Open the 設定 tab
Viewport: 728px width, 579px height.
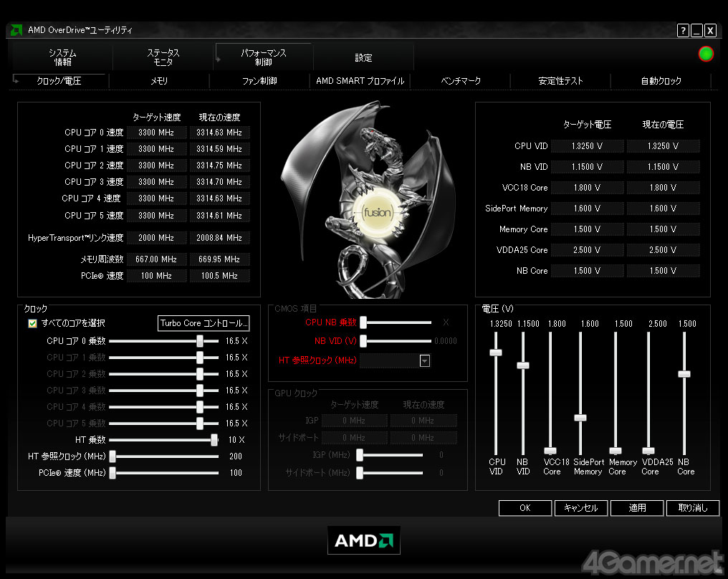click(363, 57)
